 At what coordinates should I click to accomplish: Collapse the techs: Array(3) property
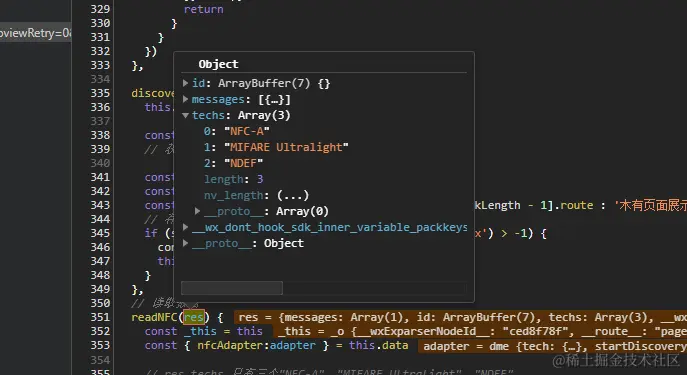coord(186,116)
